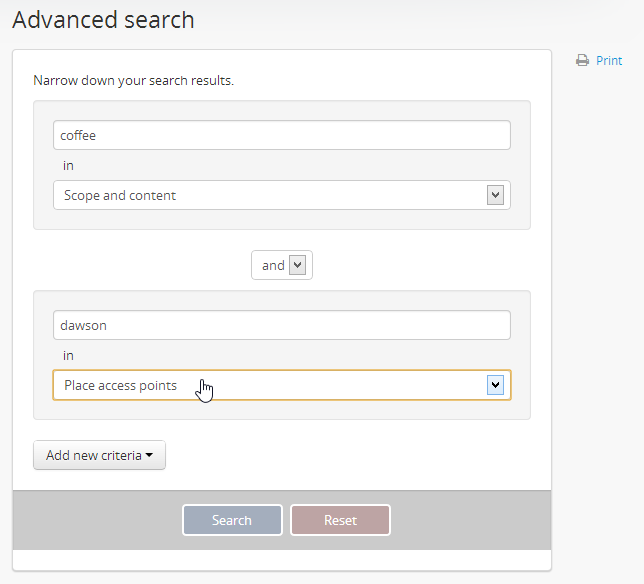Click the gray bar right of the Reset button
Viewport: 644px width, 584px height.
470,520
